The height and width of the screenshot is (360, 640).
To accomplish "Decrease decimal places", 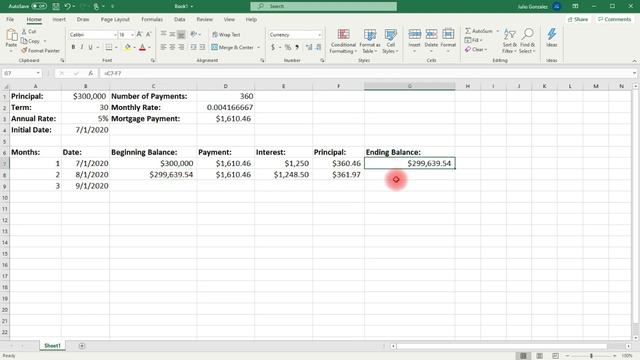I will (318, 47).
